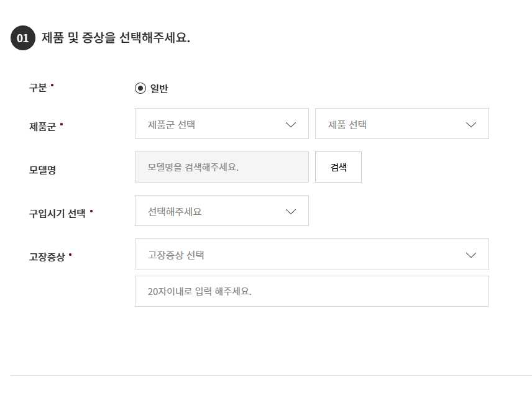Expand the 고장증상 선택 dropdown
Screen dimensions: 532x416
pos(312,255)
